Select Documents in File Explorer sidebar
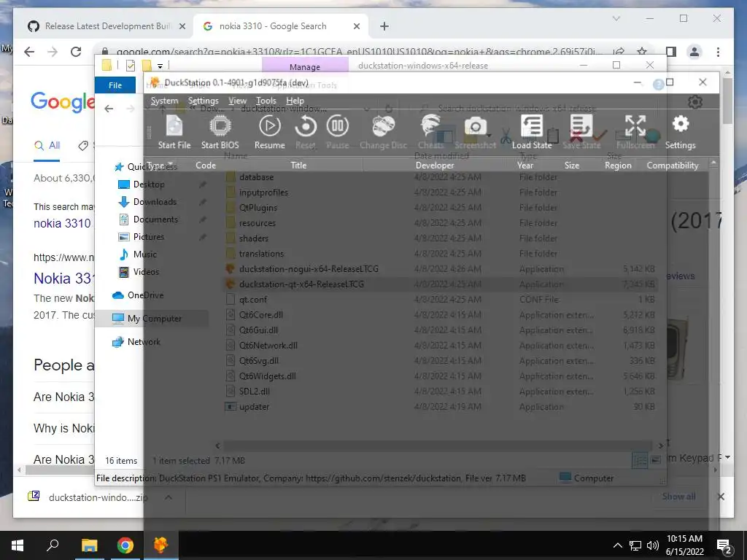This screenshot has height=560, width=747. click(x=155, y=219)
